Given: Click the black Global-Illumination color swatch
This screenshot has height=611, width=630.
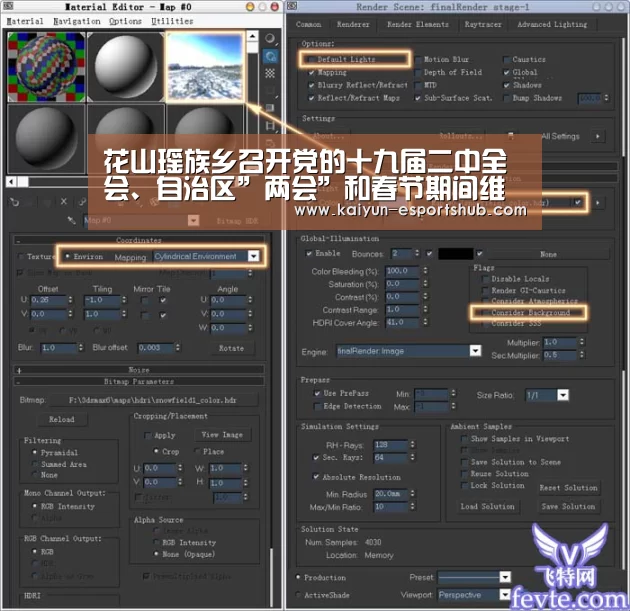Looking at the screenshot, I should pyautogui.click(x=456, y=254).
